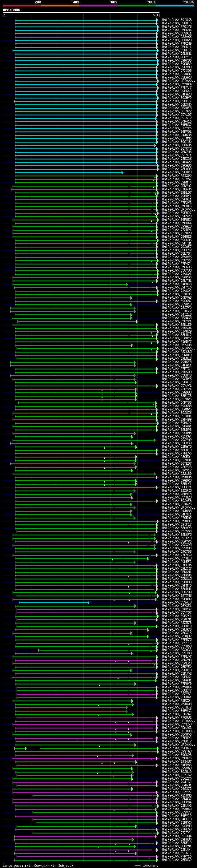
Task: Click label UniRef100_B9HLD7
Action: pyautogui.click(x=176, y=193)
